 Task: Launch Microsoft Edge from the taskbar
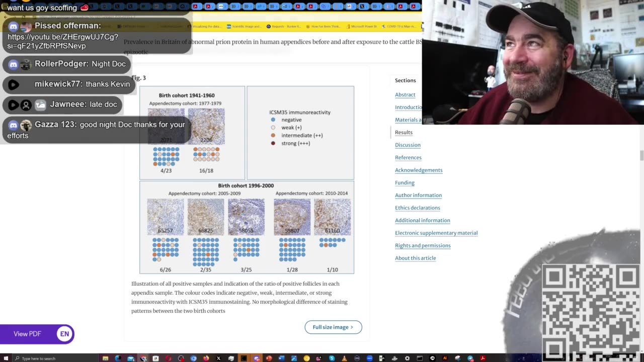click(118, 358)
